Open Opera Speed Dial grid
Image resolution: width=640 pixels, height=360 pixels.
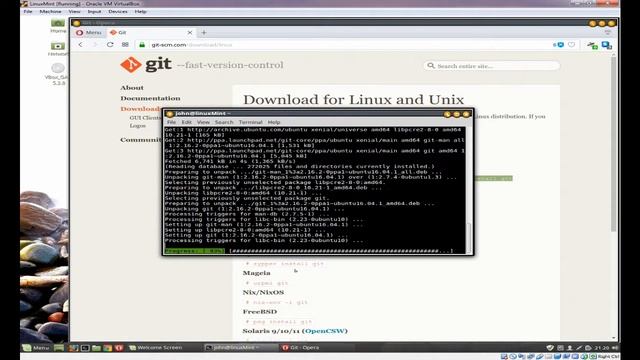point(125,44)
